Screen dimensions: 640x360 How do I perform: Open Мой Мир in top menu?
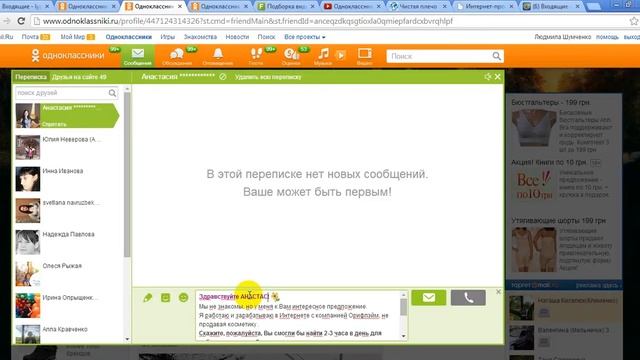coord(72,37)
